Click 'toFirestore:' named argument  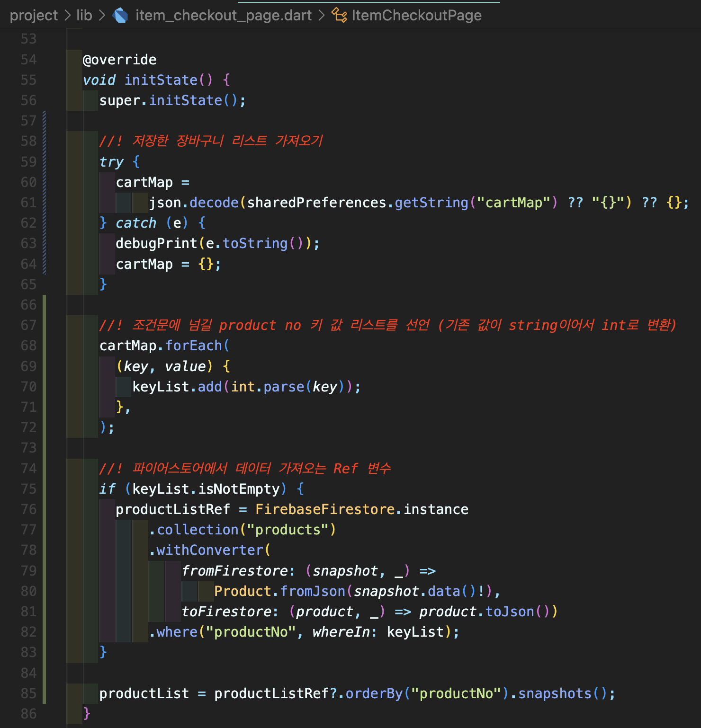pos(231,612)
